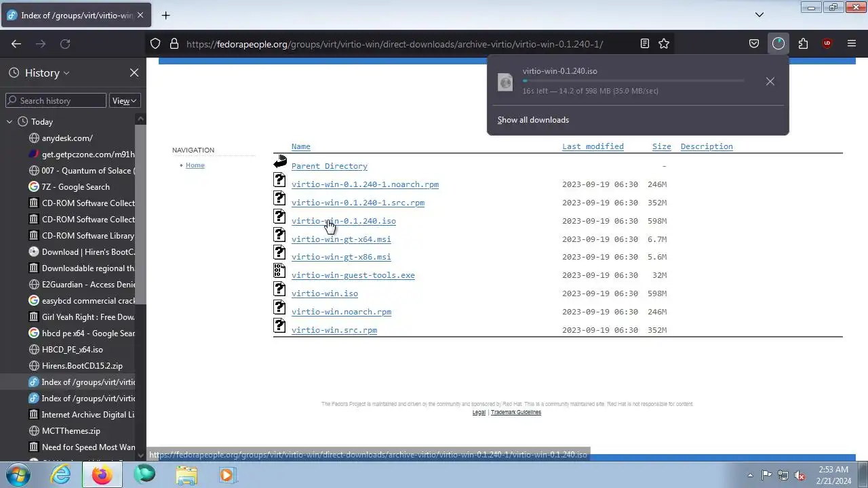Viewport: 868px width, 488px height.
Task: Click the binary file icon beside virtio-win-guest-tools.exe
Action: (279, 270)
